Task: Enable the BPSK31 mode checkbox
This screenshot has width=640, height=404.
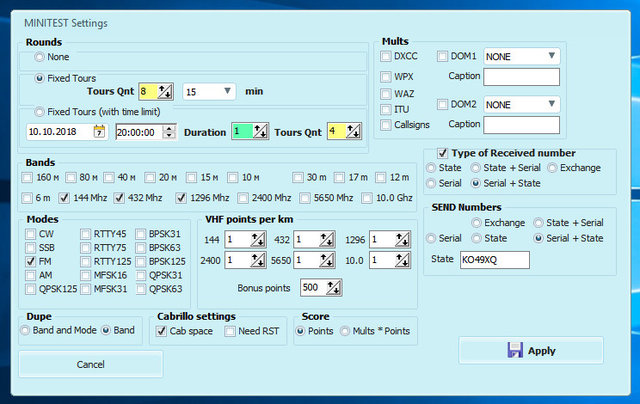Action: click(x=140, y=234)
